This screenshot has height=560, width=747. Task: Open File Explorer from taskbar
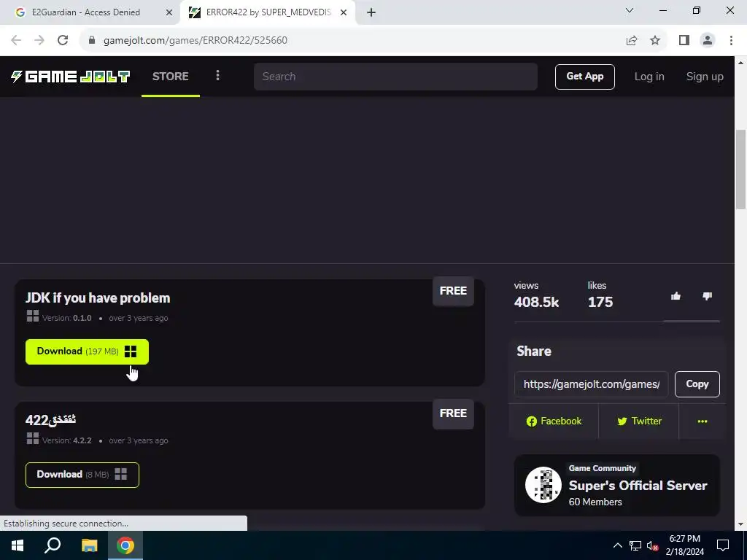click(x=89, y=545)
